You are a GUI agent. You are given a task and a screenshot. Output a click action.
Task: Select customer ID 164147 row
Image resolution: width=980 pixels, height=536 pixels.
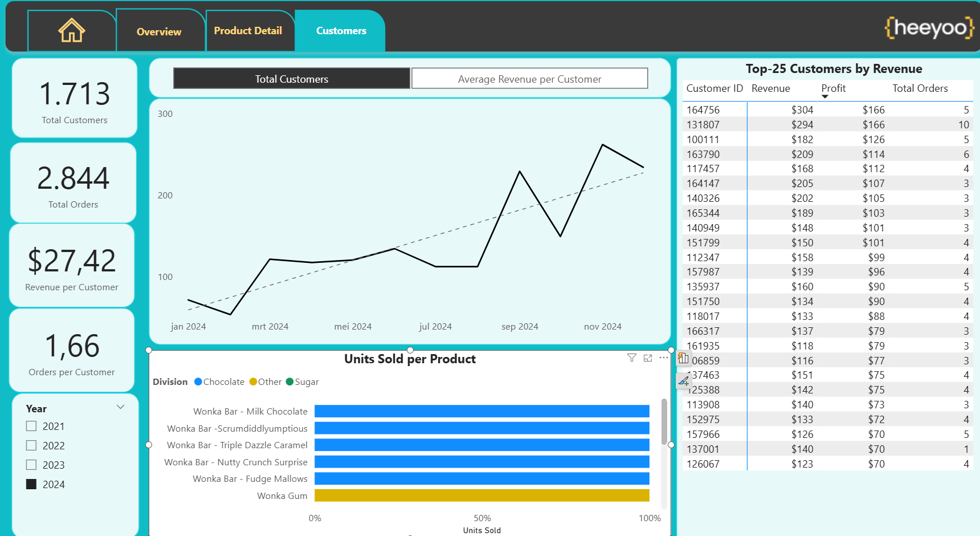tap(828, 183)
